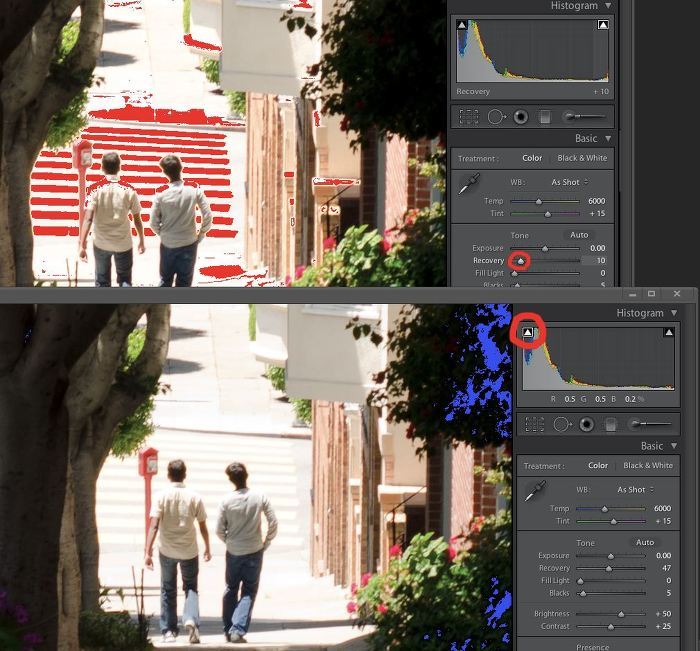Image resolution: width=700 pixels, height=651 pixels.
Task: Click Brightness value +50 in lower panel
Action: (663, 614)
